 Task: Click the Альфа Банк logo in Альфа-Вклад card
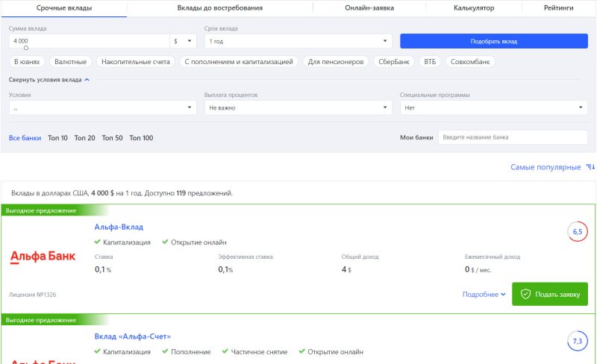[x=43, y=257]
